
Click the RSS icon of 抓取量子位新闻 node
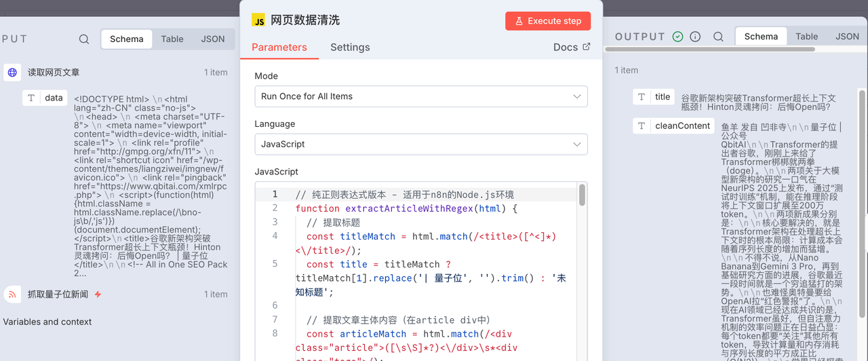pyautogui.click(x=12, y=294)
